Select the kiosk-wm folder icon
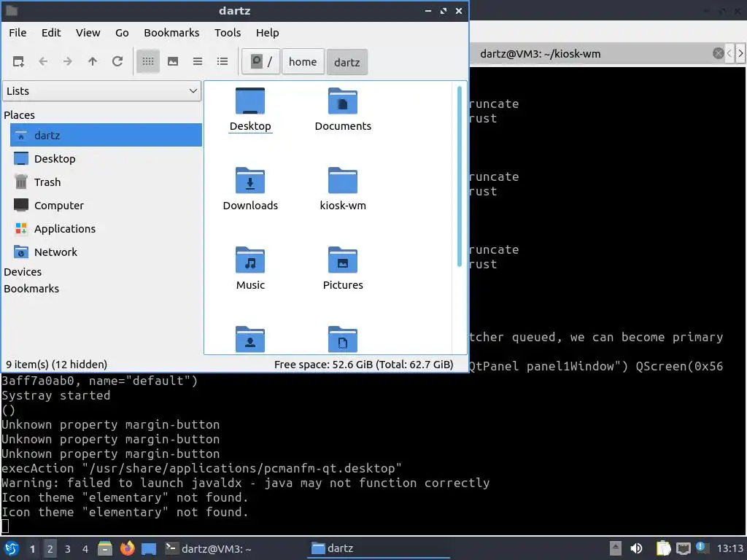Image resolution: width=747 pixels, height=560 pixels. point(343,189)
